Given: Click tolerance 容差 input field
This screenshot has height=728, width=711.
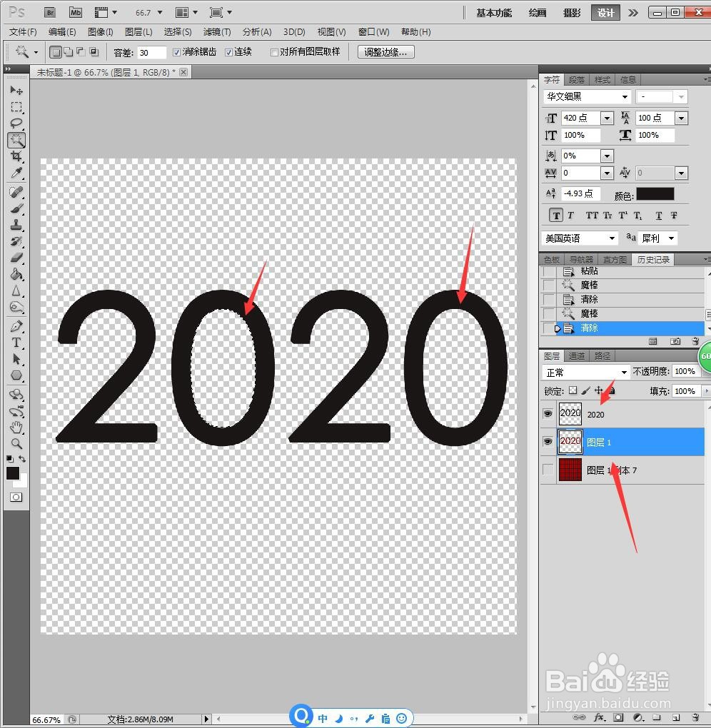Looking at the screenshot, I should click(152, 53).
